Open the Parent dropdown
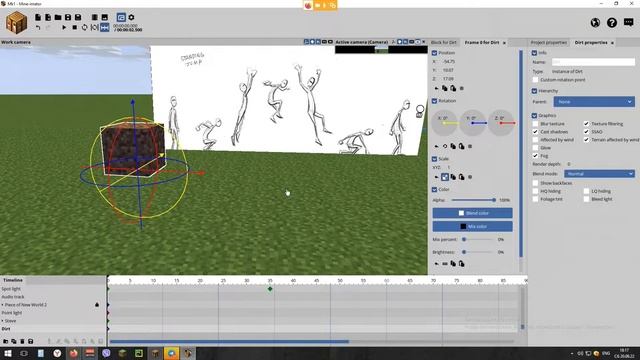The width and height of the screenshot is (640, 360). click(x=594, y=102)
